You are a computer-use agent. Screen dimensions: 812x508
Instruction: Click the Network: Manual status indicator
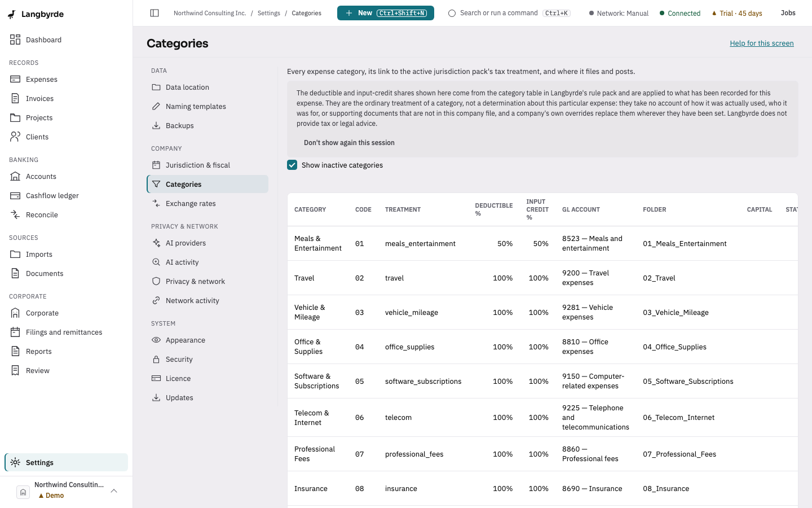click(x=619, y=13)
